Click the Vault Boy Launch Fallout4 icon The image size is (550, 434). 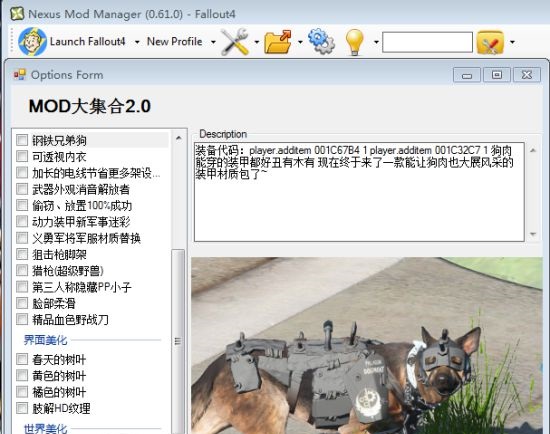32,42
